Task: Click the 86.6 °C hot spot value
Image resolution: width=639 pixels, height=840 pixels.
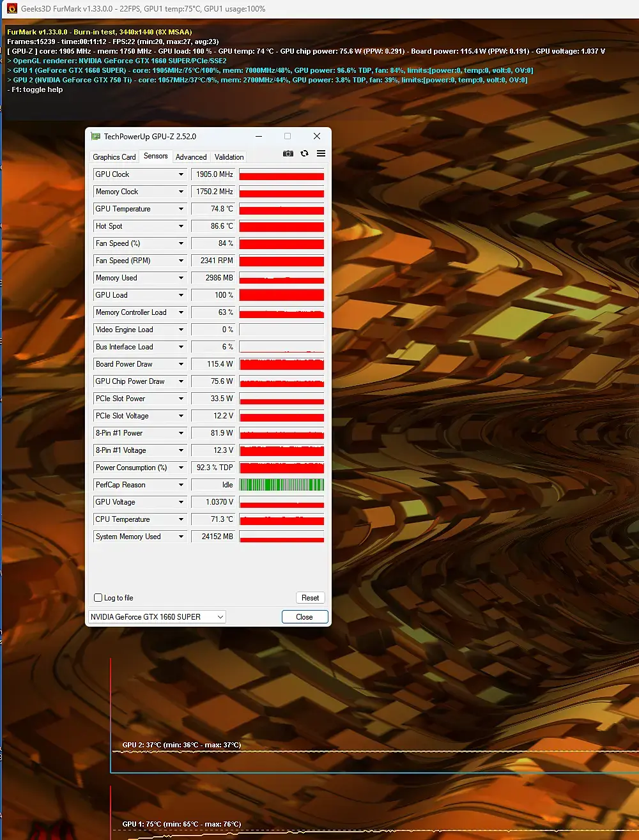Action: (214, 226)
